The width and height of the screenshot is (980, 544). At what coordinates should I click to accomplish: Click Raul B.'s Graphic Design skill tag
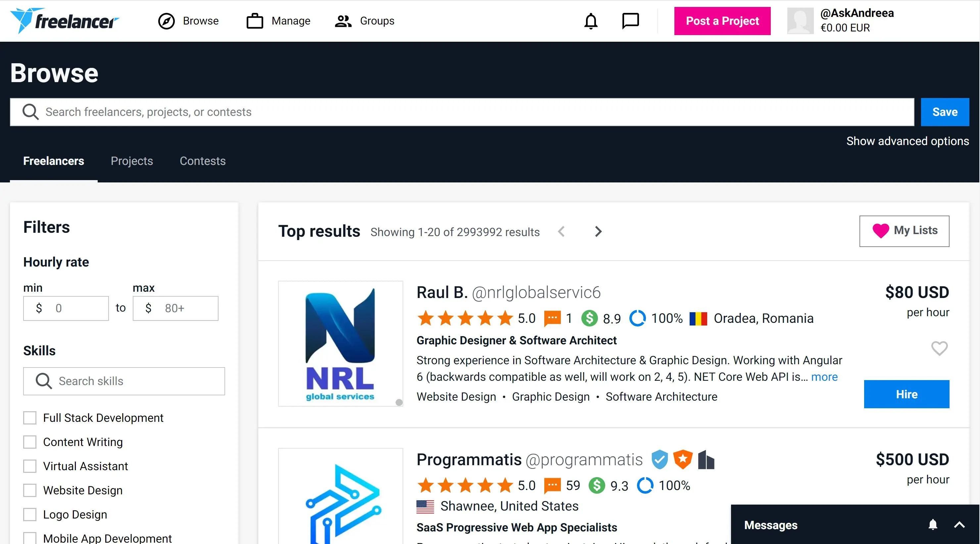pos(551,396)
